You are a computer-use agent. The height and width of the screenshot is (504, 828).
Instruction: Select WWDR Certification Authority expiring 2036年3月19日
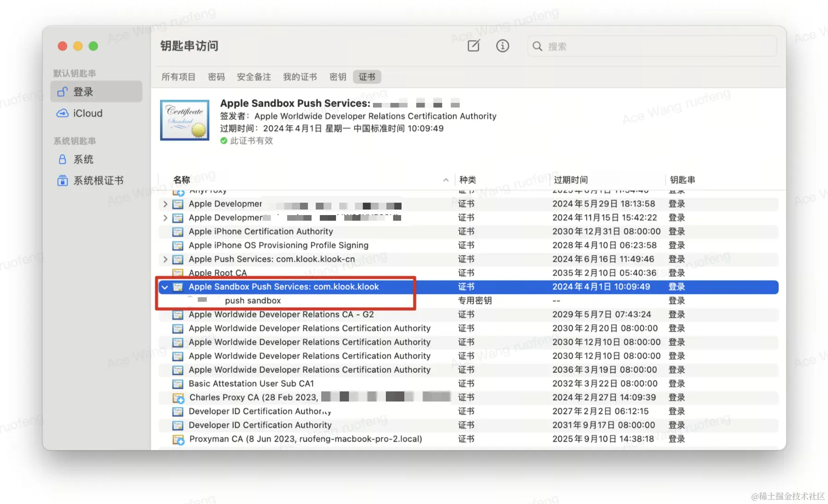[468, 370]
